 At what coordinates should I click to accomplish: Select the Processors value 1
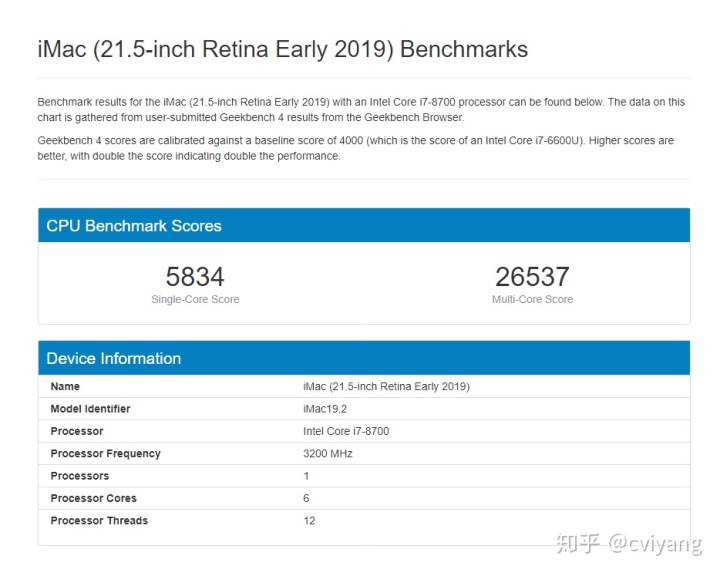[306, 476]
